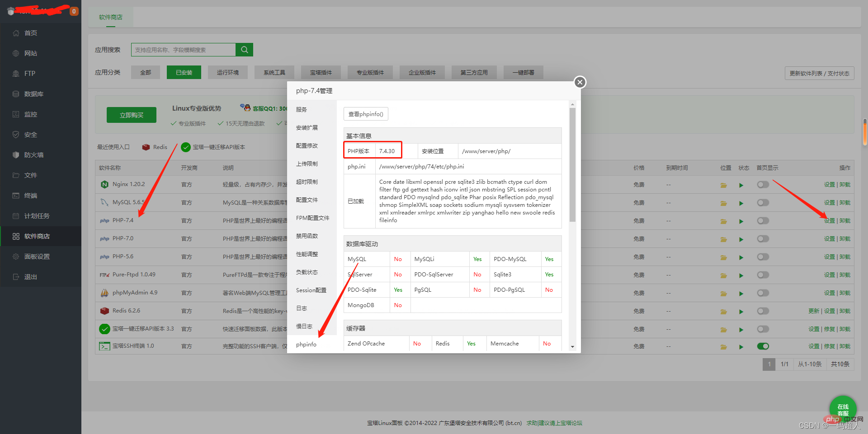Focus the 应用搜索 search input field

(184, 50)
